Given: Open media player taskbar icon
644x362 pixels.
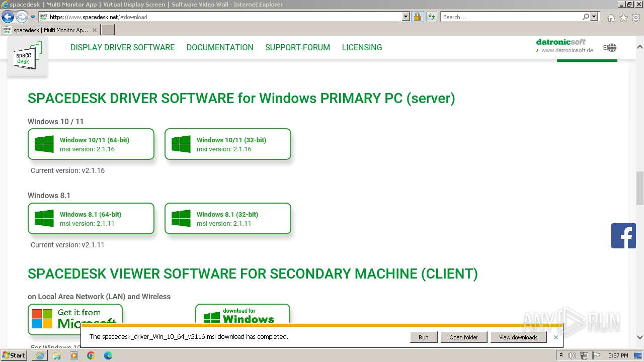Looking at the screenshot, I should 74,355.
